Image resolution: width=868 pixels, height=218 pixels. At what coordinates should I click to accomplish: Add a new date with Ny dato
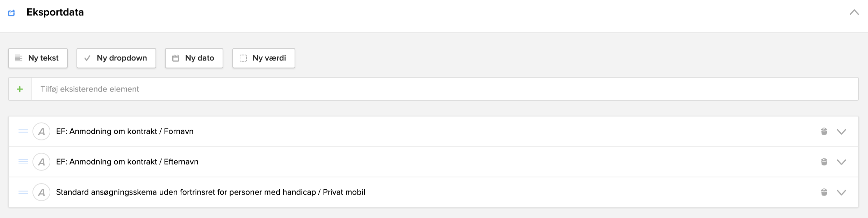pos(194,58)
